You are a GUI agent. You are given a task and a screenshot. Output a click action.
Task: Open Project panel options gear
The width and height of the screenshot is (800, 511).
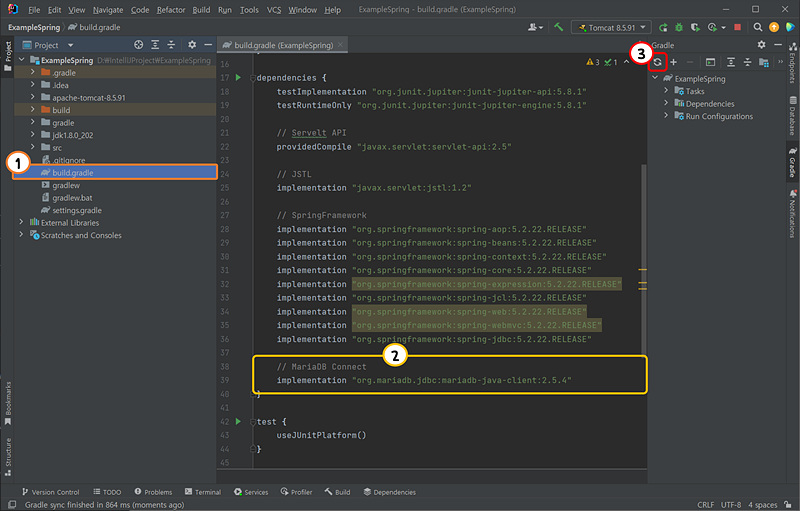click(x=192, y=45)
